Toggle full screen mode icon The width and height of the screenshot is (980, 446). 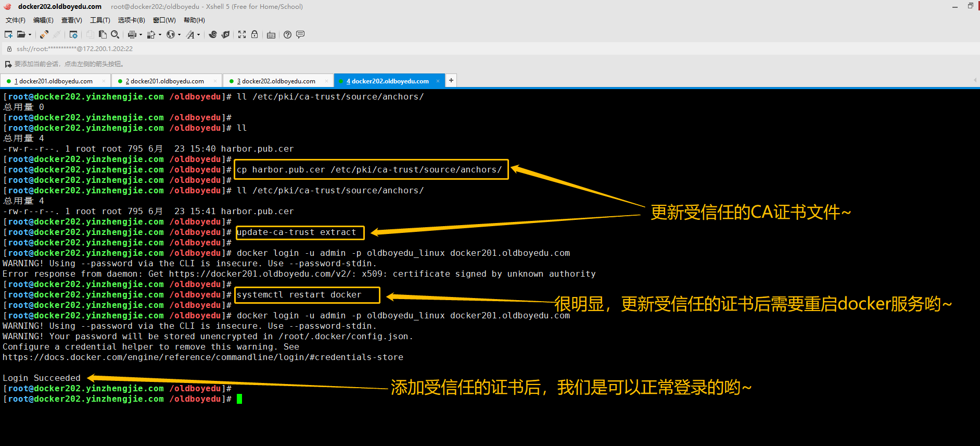(x=242, y=34)
